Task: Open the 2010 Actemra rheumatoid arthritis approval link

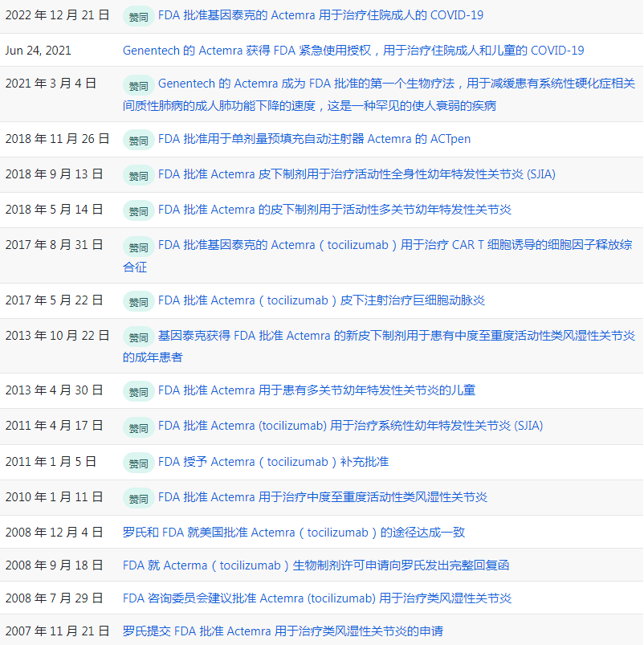Action: pyautogui.click(x=323, y=497)
